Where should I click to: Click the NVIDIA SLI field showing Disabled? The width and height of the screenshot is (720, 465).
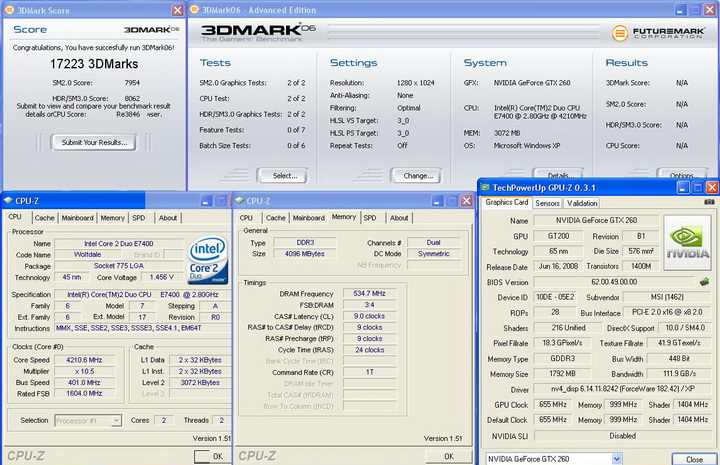pos(623,436)
